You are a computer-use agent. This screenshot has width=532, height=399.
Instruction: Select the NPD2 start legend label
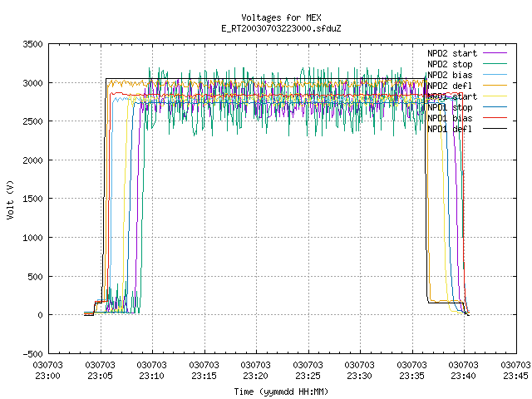pyautogui.click(x=452, y=53)
